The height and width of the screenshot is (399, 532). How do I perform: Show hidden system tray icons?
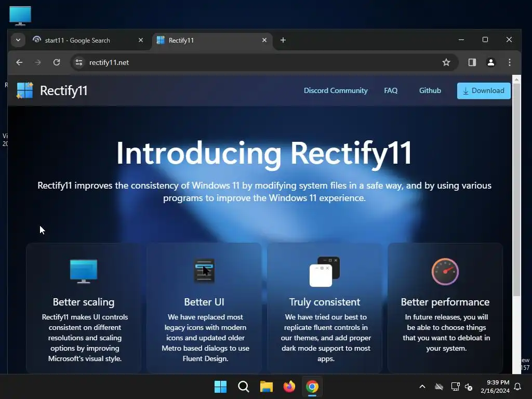tap(422, 387)
